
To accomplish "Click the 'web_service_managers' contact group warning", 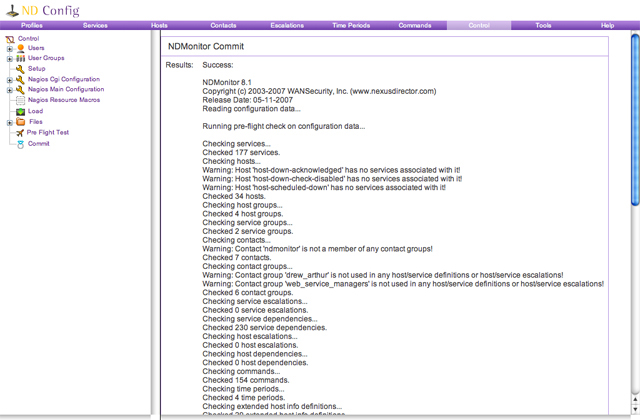I will [403, 284].
